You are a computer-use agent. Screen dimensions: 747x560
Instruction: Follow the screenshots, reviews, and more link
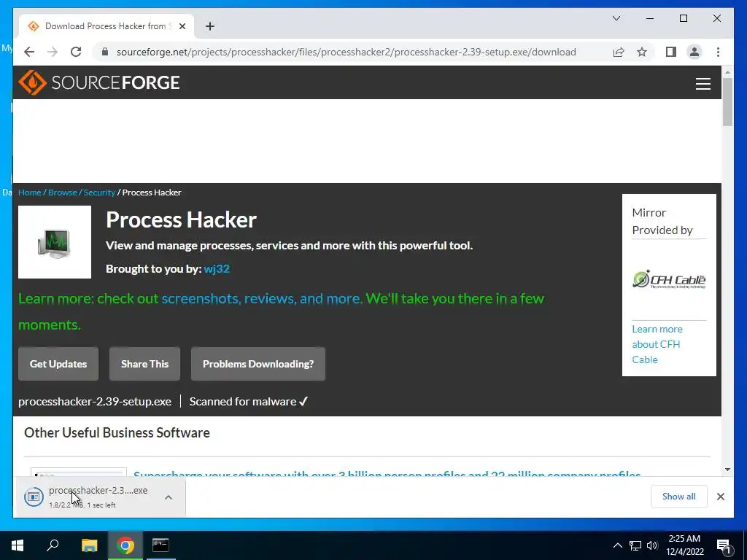pos(262,298)
